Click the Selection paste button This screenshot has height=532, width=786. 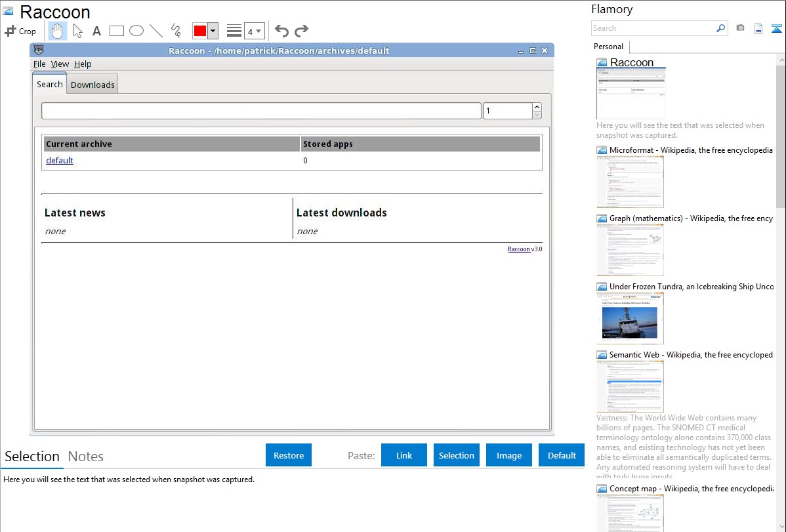pos(457,455)
